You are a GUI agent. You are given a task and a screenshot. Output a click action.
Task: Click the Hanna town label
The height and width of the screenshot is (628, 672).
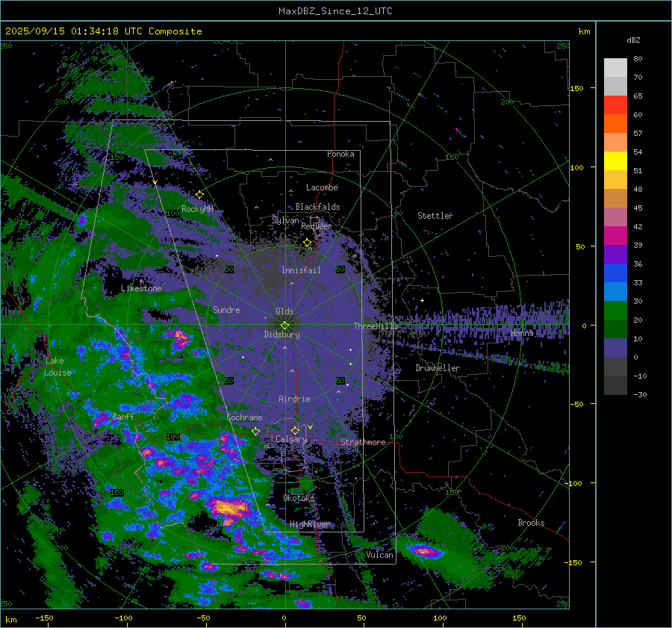click(522, 333)
